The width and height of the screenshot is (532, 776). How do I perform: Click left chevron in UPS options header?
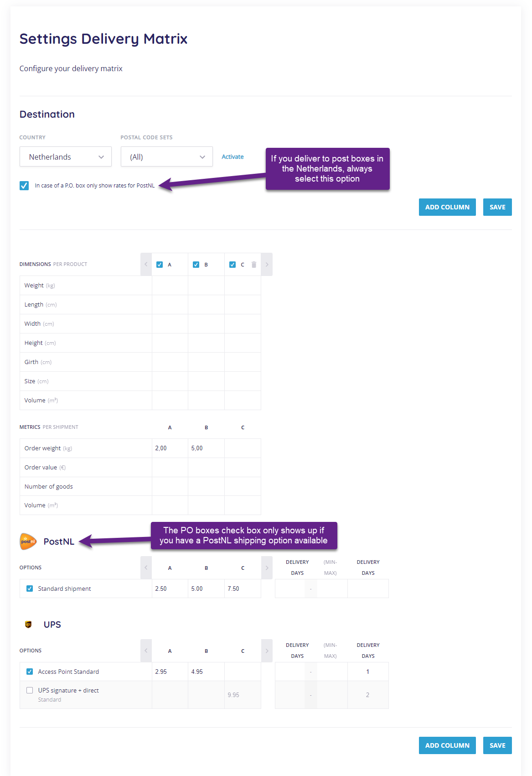(x=146, y=651)
